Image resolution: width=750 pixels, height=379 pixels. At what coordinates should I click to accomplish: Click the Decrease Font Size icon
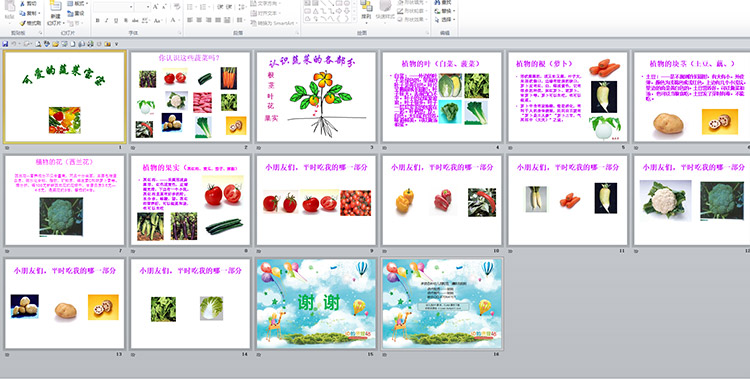click(x=164, y=7)
